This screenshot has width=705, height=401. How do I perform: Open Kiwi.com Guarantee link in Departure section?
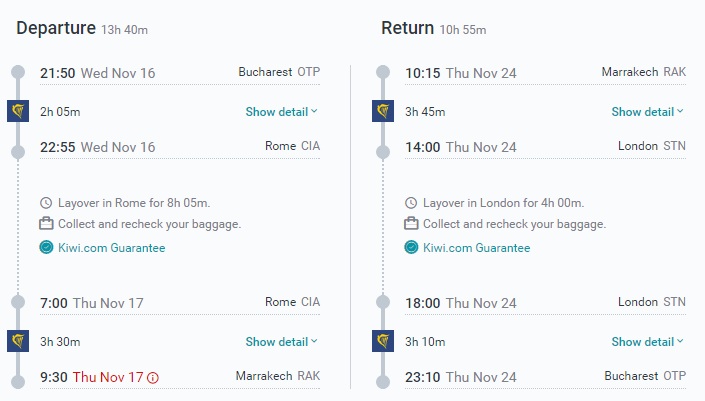coord(111,248)
